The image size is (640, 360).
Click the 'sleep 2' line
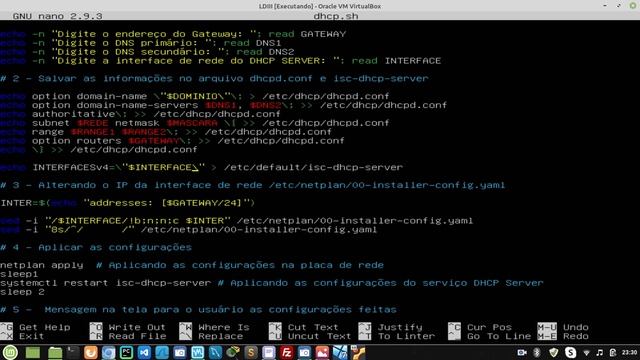[x=22, y=292]
